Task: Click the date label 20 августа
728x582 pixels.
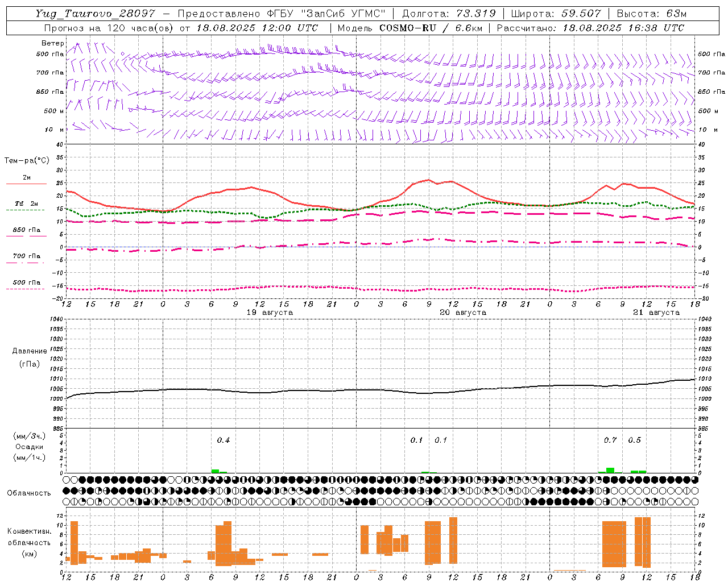Action: (x=463, y=313)
